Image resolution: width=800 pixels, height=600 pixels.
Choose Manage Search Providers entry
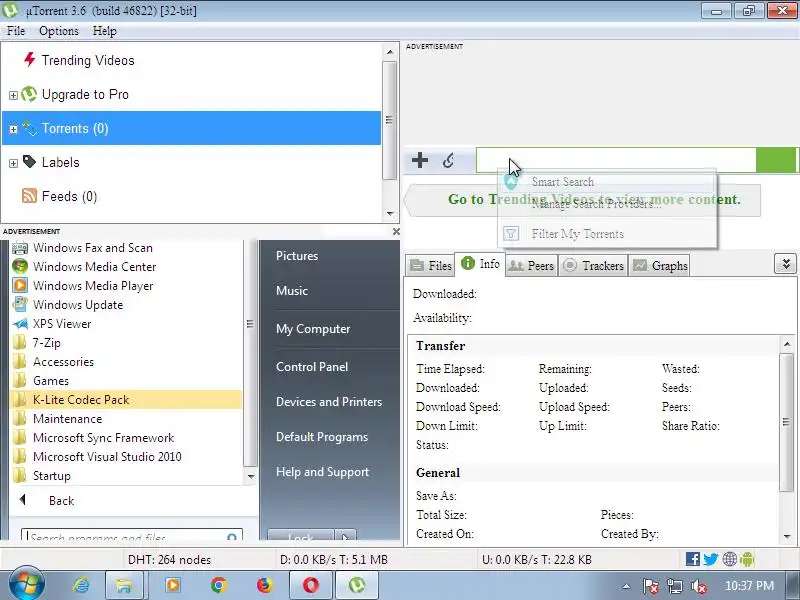[607, 205]
